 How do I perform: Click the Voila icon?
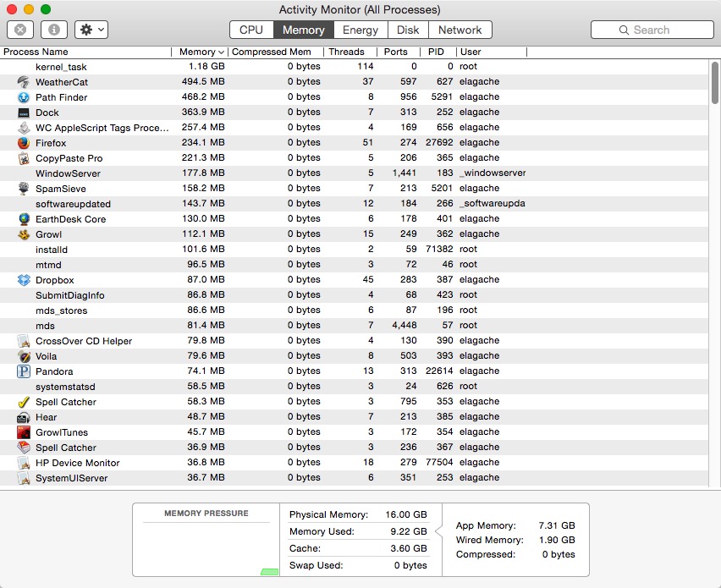(24, 356)
